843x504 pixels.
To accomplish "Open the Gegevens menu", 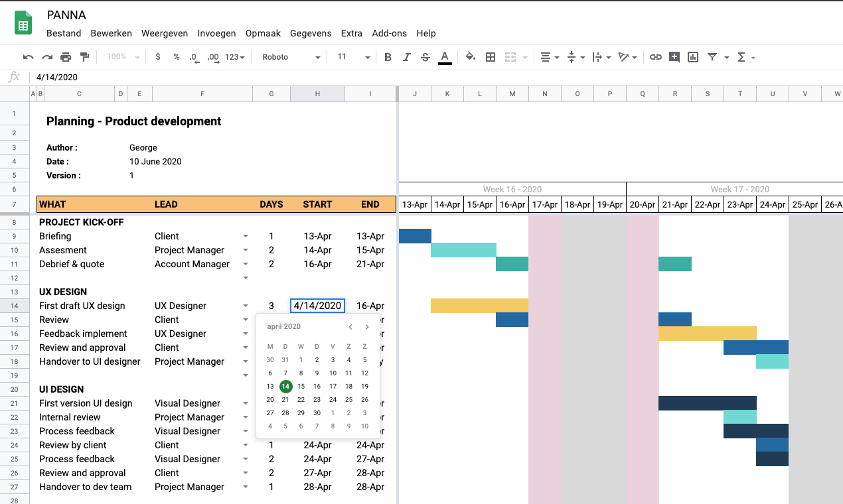I will pos(311,33).
